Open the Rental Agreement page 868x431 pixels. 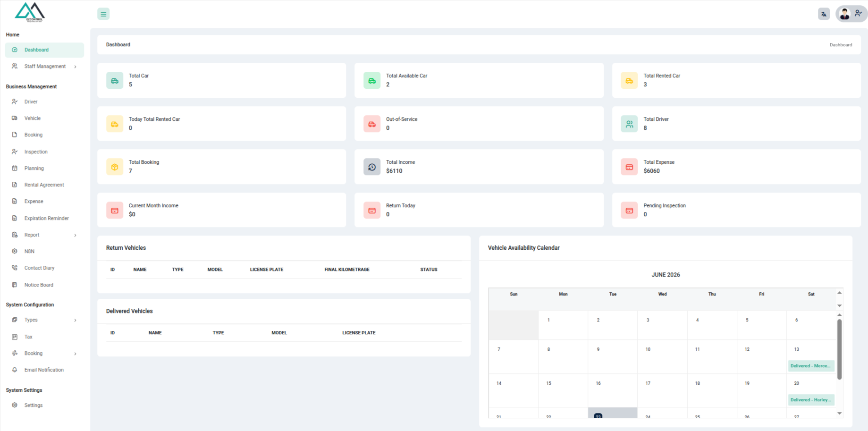pyautogui.click(x=44, y=185)
